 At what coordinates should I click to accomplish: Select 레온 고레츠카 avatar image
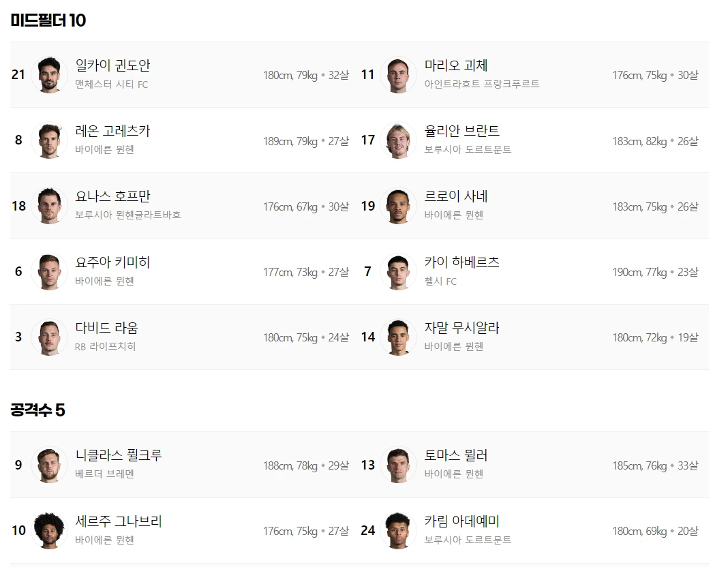pos(49,140)
